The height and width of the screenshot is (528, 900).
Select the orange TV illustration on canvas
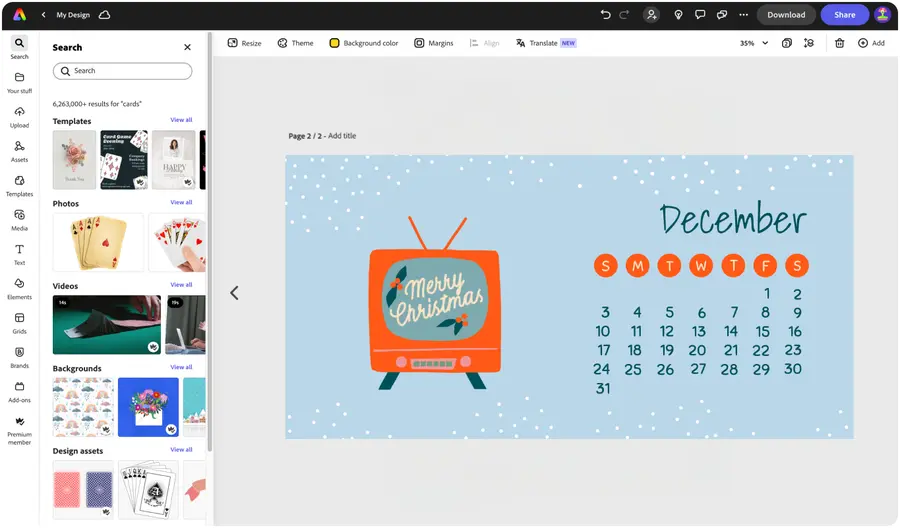click(x=435, y=304)
